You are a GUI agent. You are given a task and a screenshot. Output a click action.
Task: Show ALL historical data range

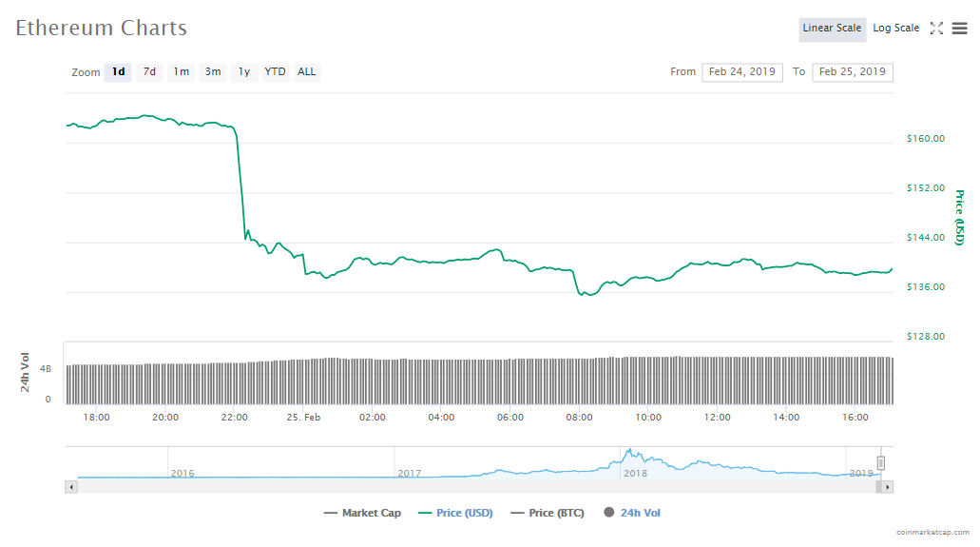[307, 72]
